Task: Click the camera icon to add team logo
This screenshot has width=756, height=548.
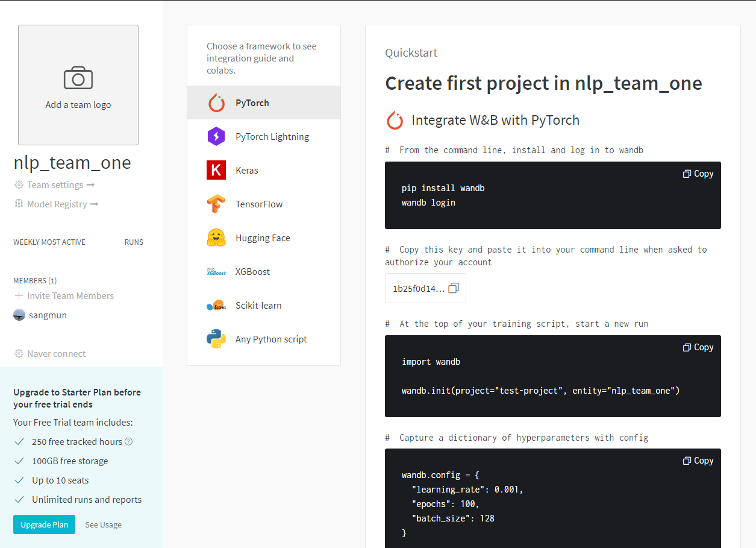Action: [x=78, y=78]
